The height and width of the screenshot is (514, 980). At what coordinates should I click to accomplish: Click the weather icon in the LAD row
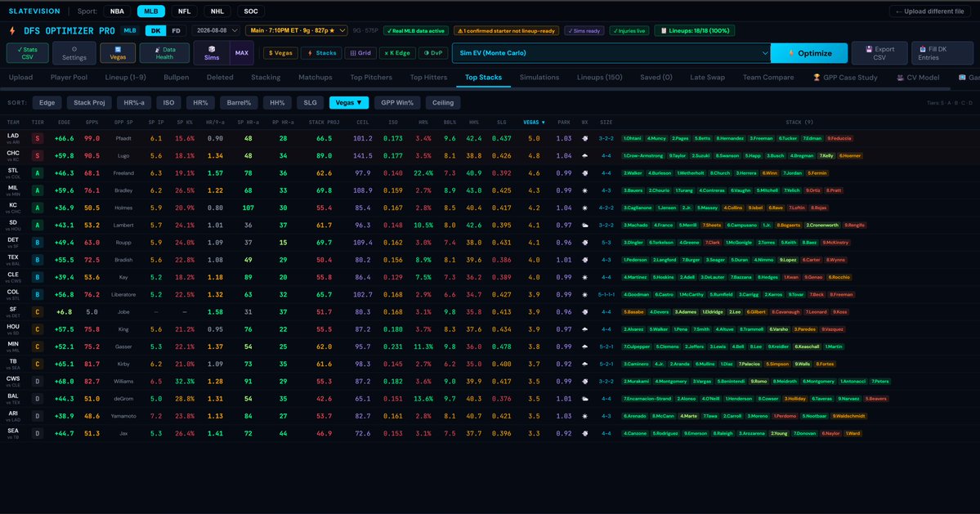coord(585,139)
